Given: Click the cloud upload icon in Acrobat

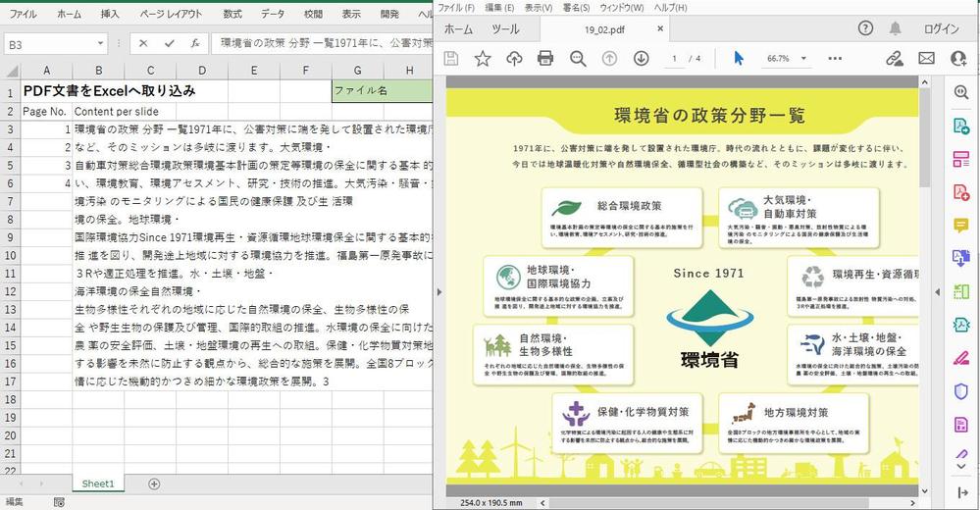Looking at the screenshot, I should coord(514,59).
